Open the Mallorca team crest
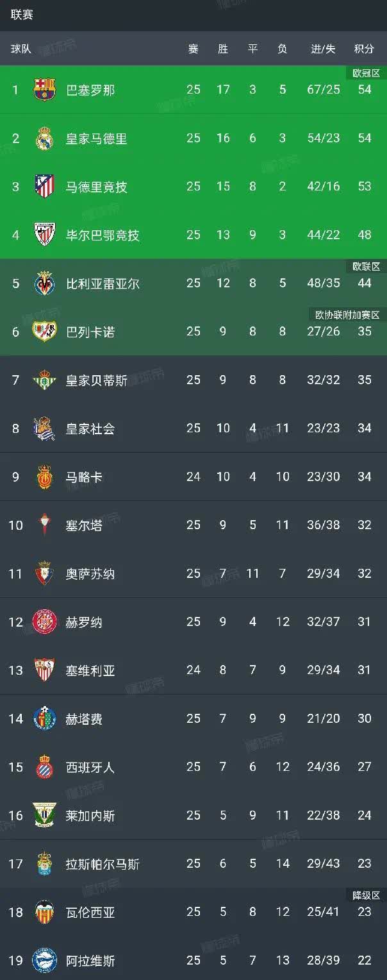 coord(45,477)
